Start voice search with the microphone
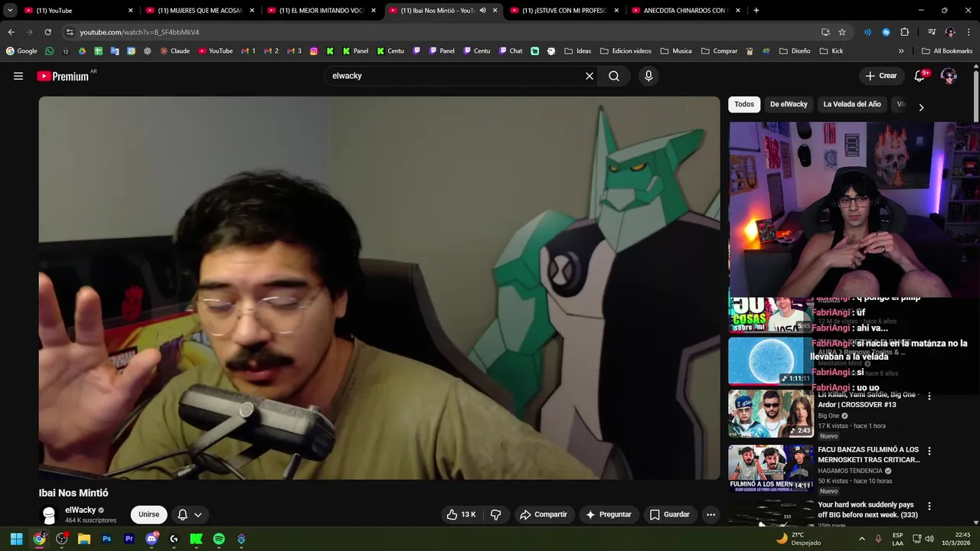This screenshot has width=980, height=551. 648,76
